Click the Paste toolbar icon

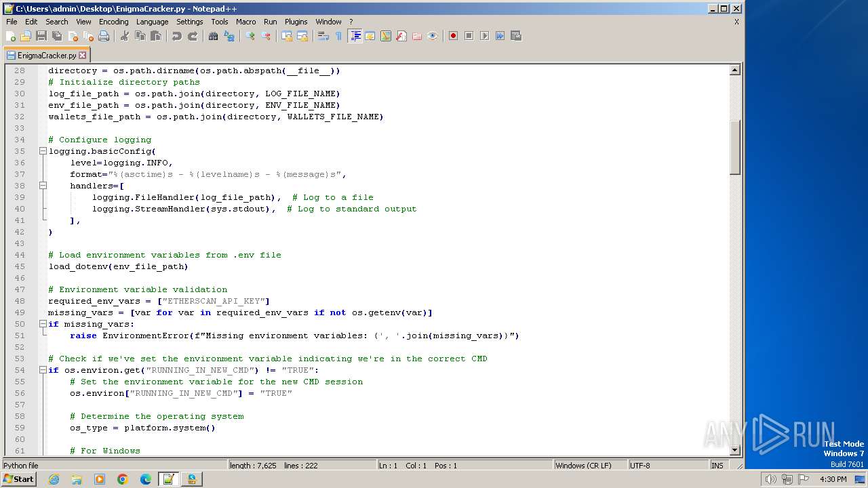155,36
